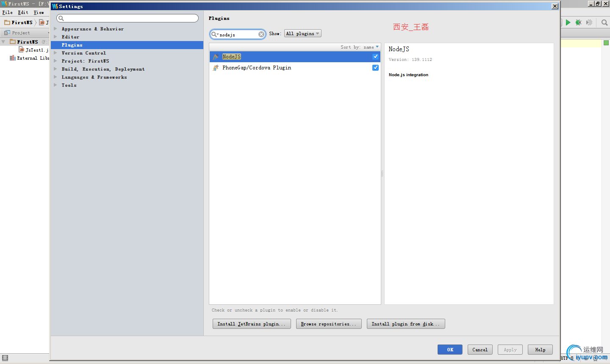The image size is (610, 364).
Task: Click Version 139.1112 text in details
Action: (410, 60)
